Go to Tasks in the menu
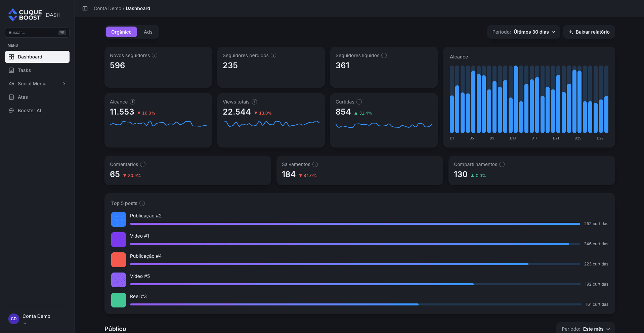 point(37,70)
